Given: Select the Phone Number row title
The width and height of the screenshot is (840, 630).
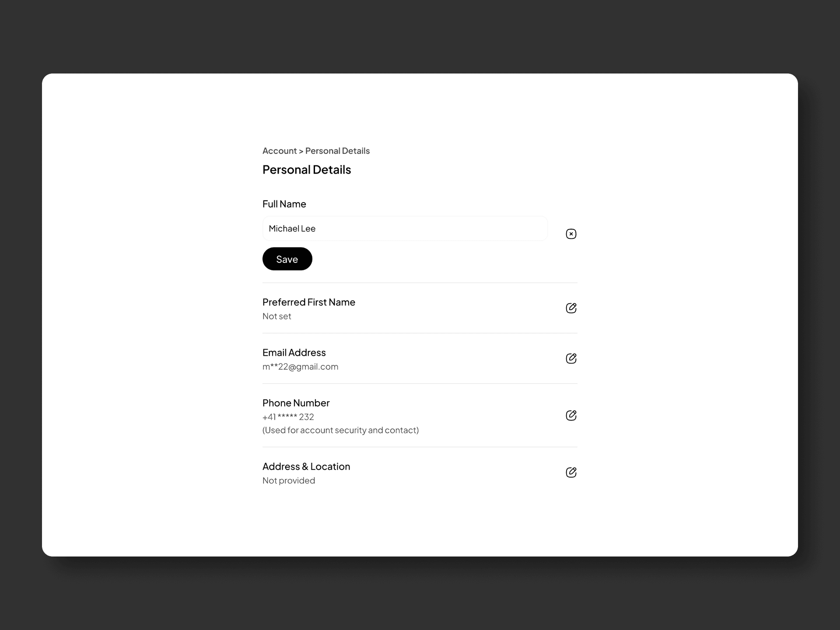Looking at the screenshot, I should [296, 403].
